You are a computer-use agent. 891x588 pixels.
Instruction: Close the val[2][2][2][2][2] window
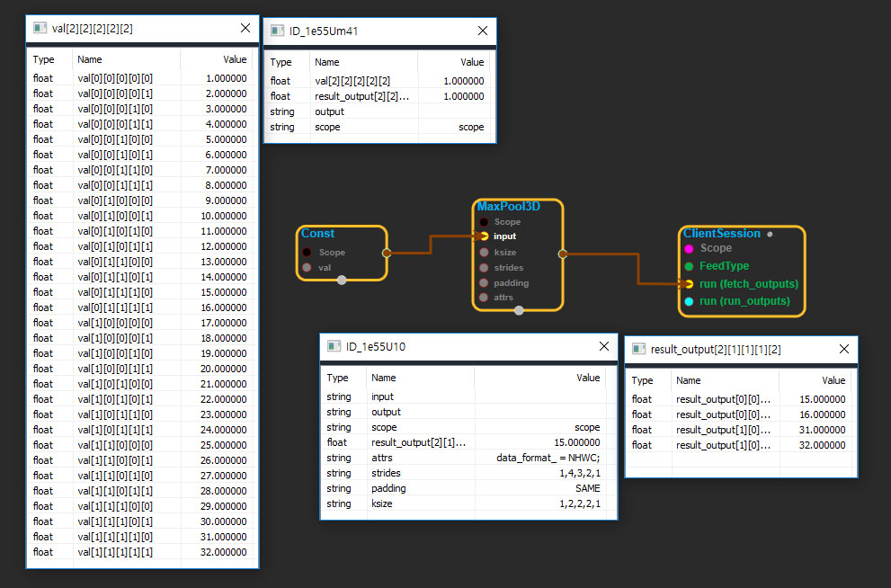pyautogui.click(x=245, y=28)
